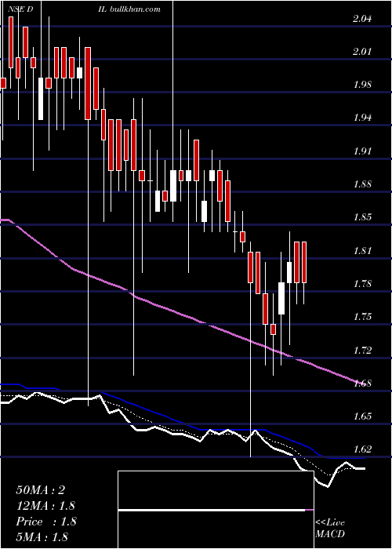
Task: Select the 1.68 price axis label
Action: [362, 384]
